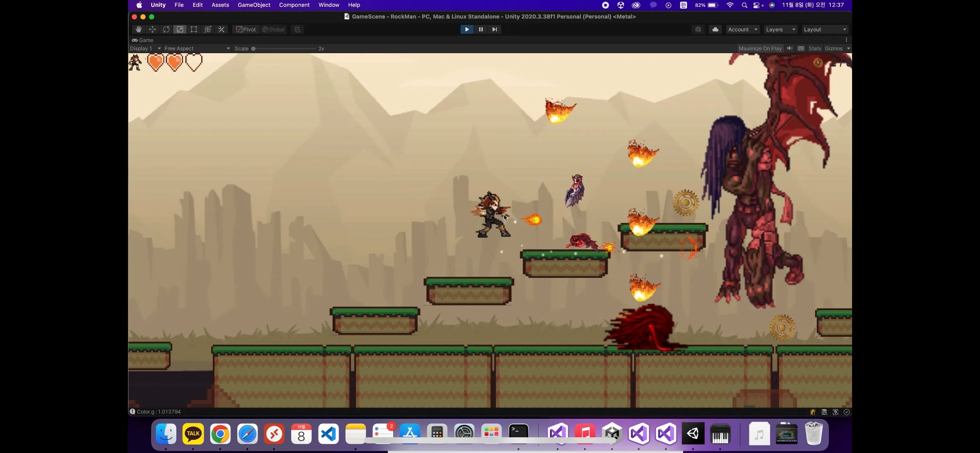This screenshot has height=453, width=980.
Task: Click the menu bar date and time
Action: [813, 5]
